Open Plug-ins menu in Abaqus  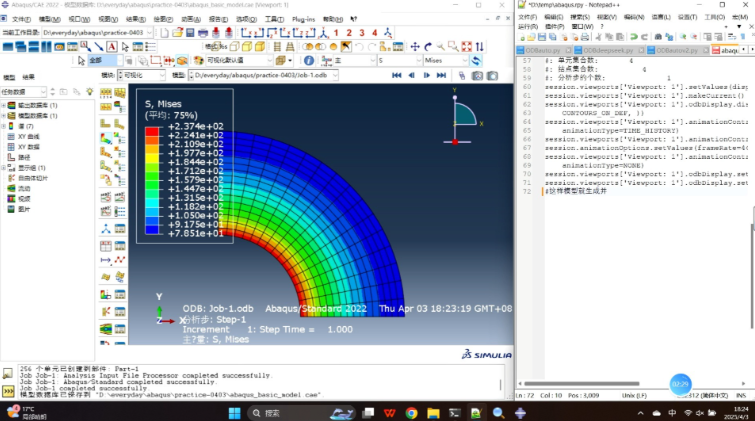[x=303, y=19]
